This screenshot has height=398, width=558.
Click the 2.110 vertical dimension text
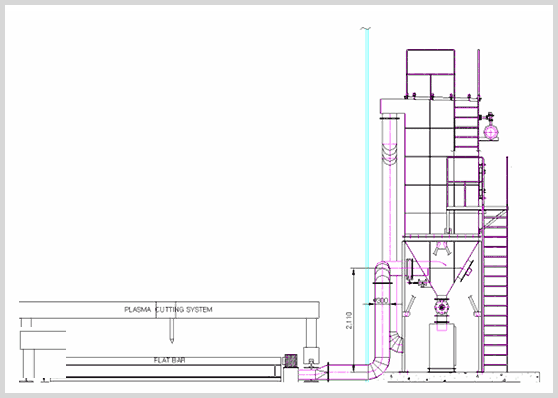pyautogui.click(x=349, y=320)
